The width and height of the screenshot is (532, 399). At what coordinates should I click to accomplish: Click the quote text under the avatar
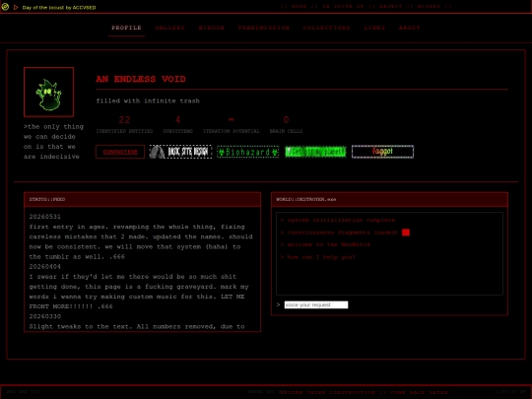[x=53, y=142]
